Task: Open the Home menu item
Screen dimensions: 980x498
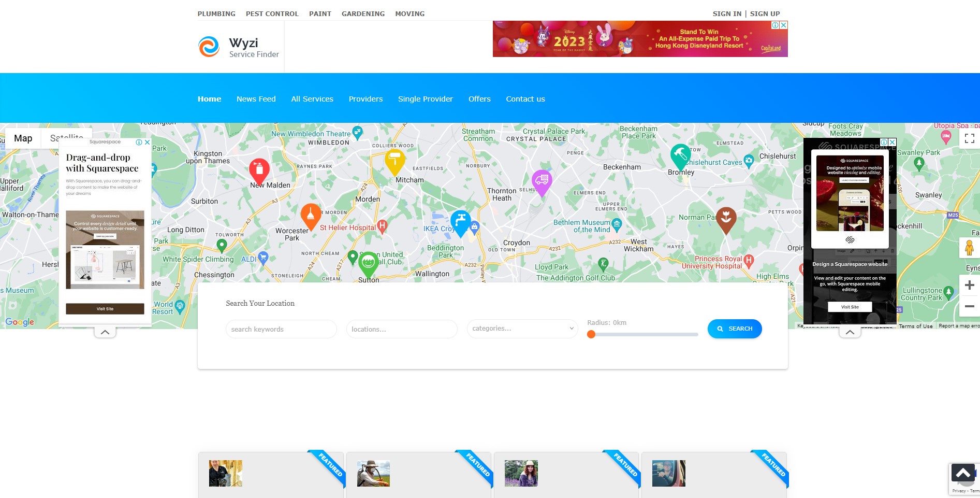Action: pyautogui.click(x=209, y=99)
